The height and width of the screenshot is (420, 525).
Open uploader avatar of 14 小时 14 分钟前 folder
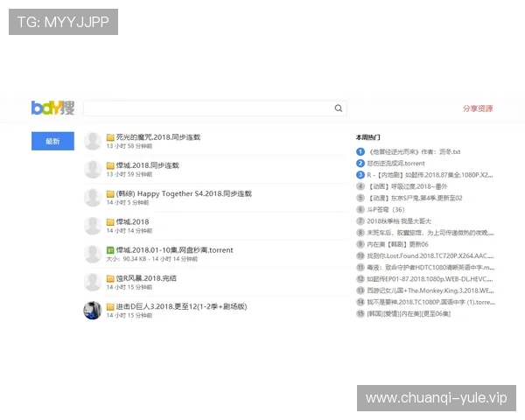pyautogui.click(x=93, y=226)
